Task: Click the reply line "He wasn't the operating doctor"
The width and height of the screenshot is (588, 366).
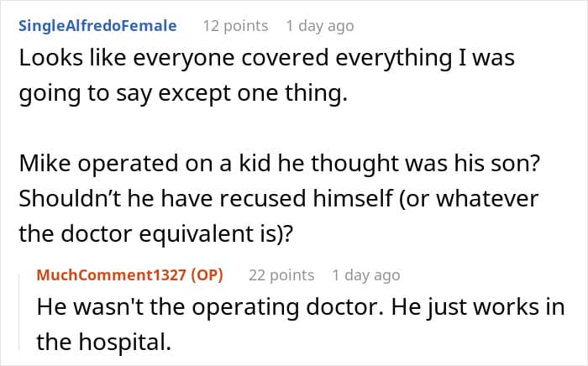Action: pos(301,307)
